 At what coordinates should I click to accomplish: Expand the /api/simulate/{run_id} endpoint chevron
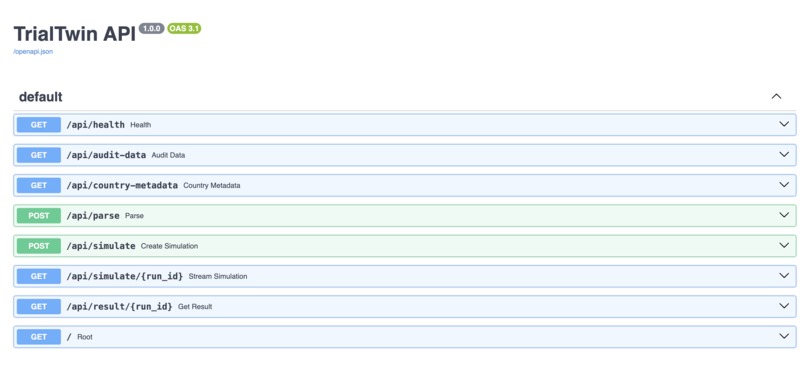coord(784,276)
